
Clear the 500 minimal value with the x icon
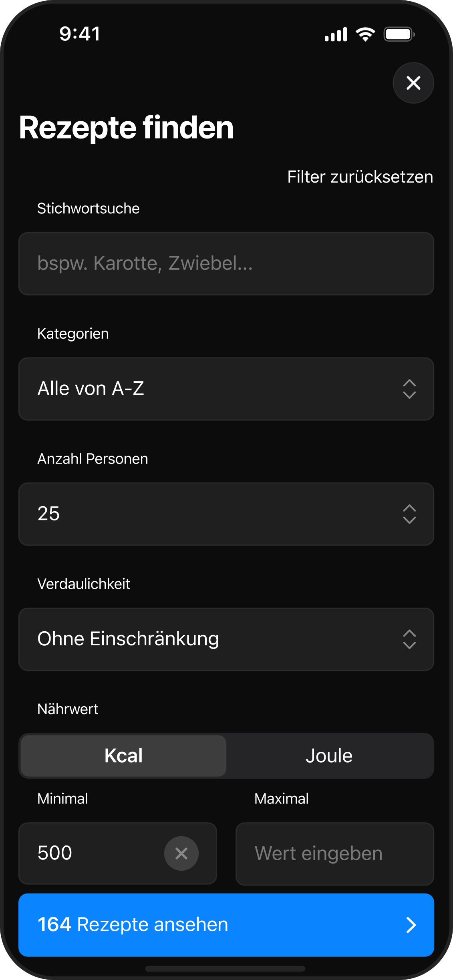point(181,853)
